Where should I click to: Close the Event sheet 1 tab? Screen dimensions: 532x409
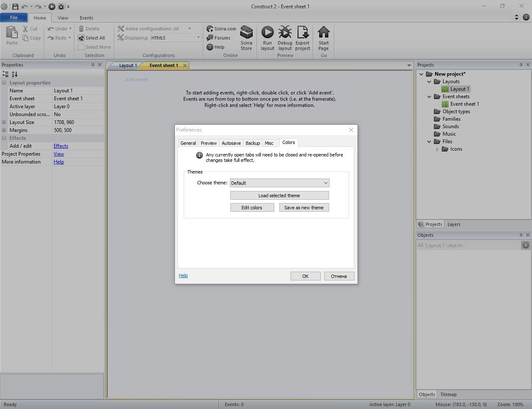(185, 65)
